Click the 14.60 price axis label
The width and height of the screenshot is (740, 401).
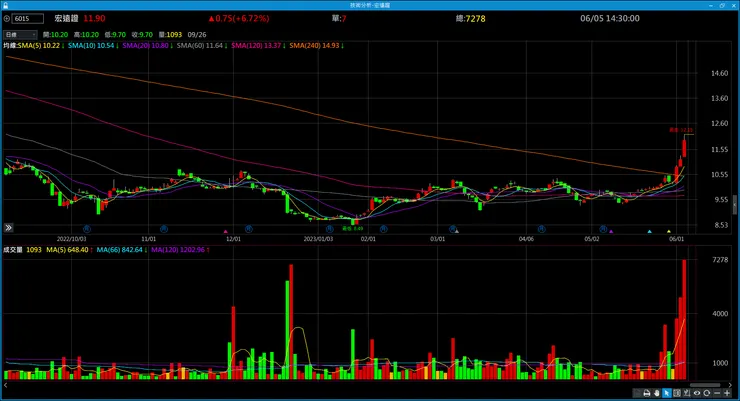(x=719, y=73)
